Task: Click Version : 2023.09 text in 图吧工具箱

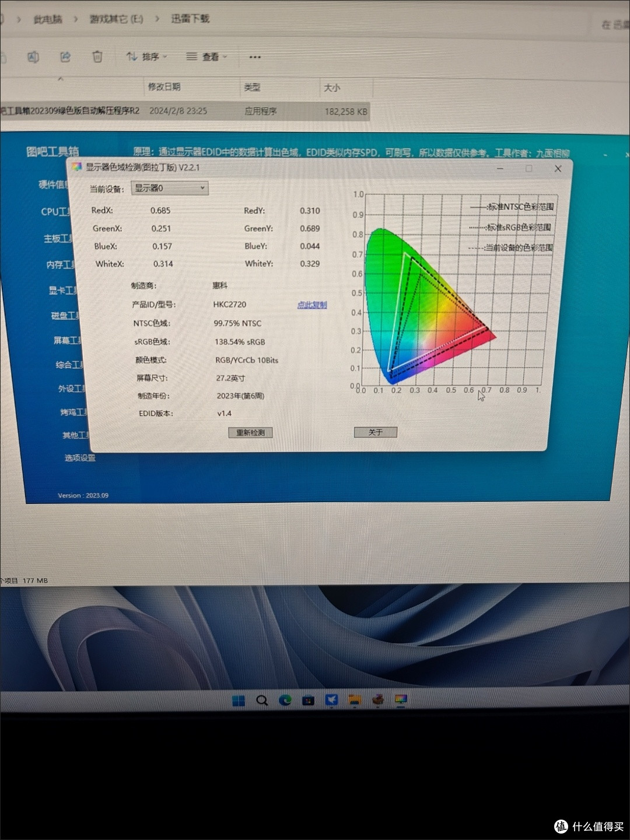Action: [83, 495]
